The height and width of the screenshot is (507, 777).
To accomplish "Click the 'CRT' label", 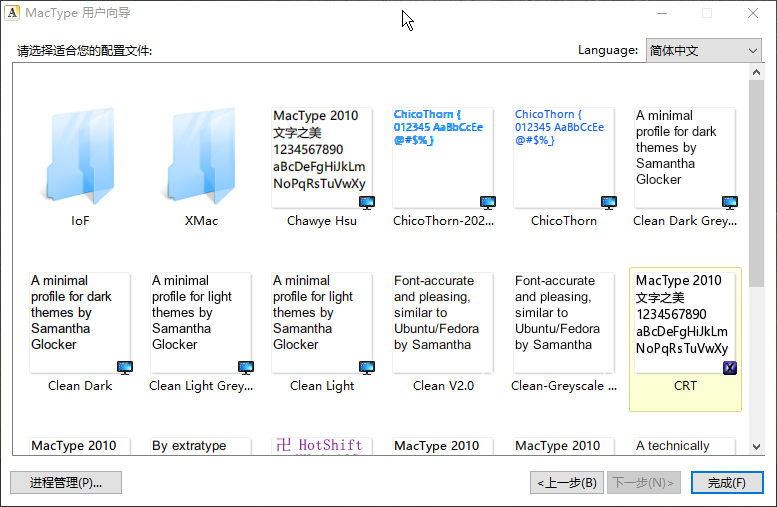I will pos(685,386).
